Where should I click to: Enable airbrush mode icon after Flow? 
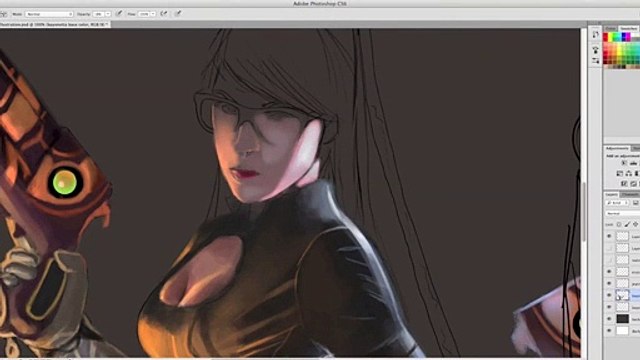pos(164,13)
